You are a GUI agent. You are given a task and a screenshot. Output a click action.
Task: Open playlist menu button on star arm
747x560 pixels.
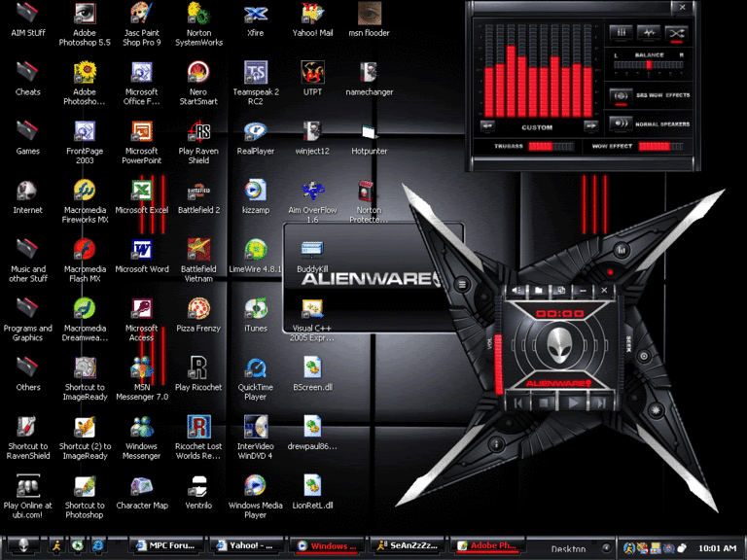click(462, 284)
